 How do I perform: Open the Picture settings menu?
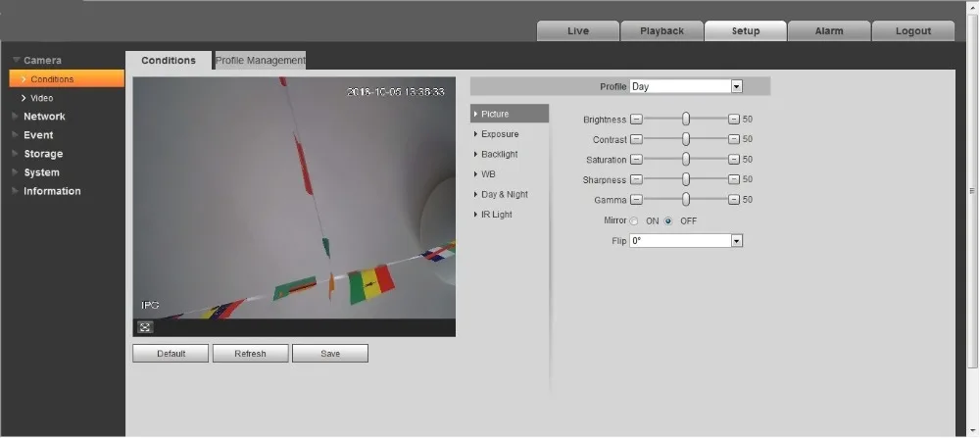point(510,114)
